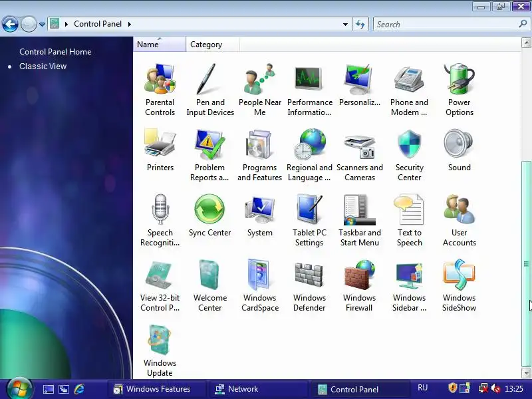Image resolution: width=532 pixels, height=399 pixels.
Task: Open Windows Update icon
Action: click(160, 350)
